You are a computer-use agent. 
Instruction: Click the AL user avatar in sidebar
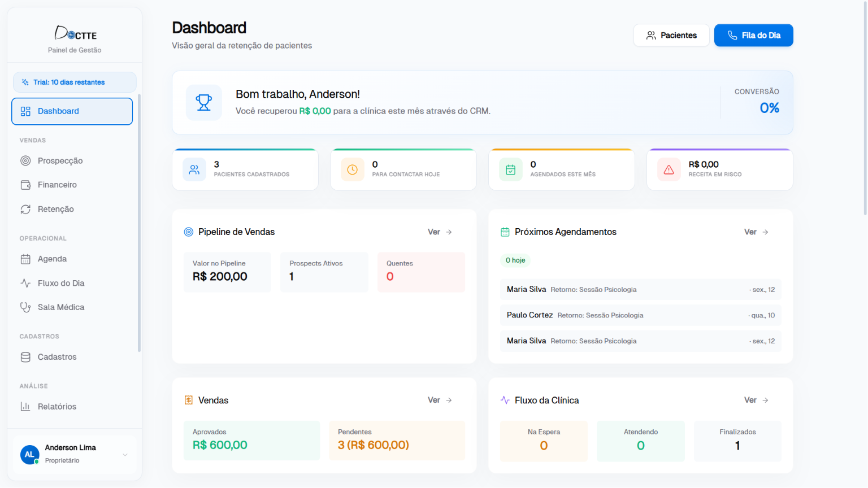click(x=29, y=454)
